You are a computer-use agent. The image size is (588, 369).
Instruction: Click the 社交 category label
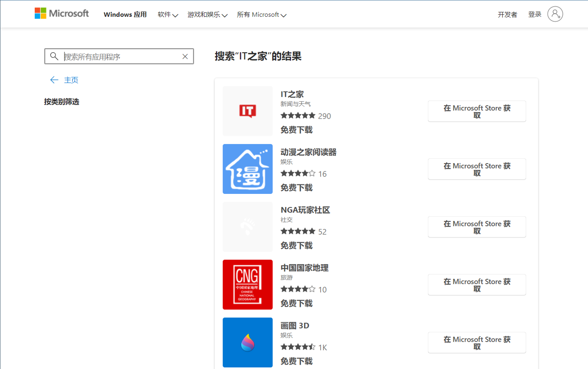pyautogui.click(x=287, y=220)
